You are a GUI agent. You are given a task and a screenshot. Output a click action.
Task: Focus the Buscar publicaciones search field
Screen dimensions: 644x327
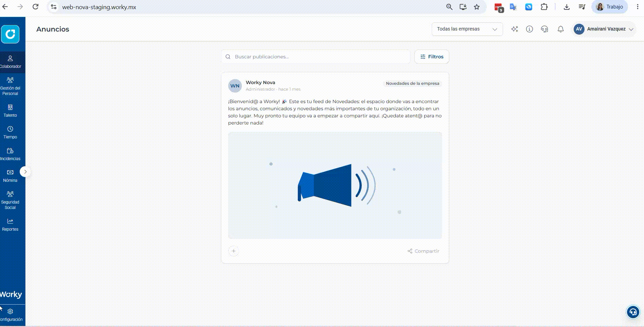coord(316,57)
